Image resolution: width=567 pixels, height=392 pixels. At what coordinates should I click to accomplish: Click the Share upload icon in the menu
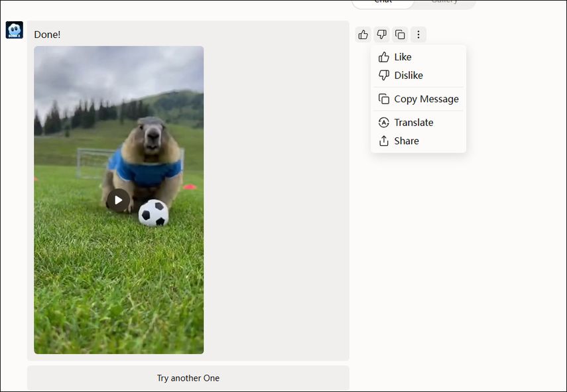383,141
